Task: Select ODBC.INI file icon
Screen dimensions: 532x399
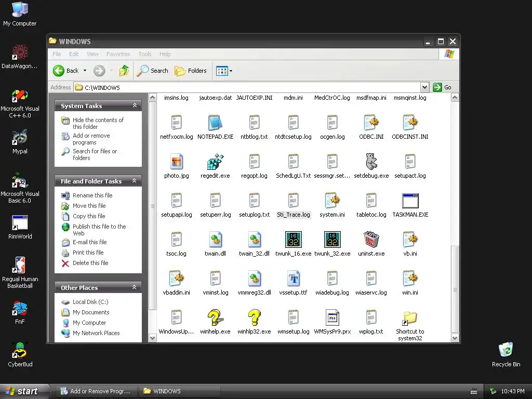Action: pyautogui.click(x=371, y=123)
